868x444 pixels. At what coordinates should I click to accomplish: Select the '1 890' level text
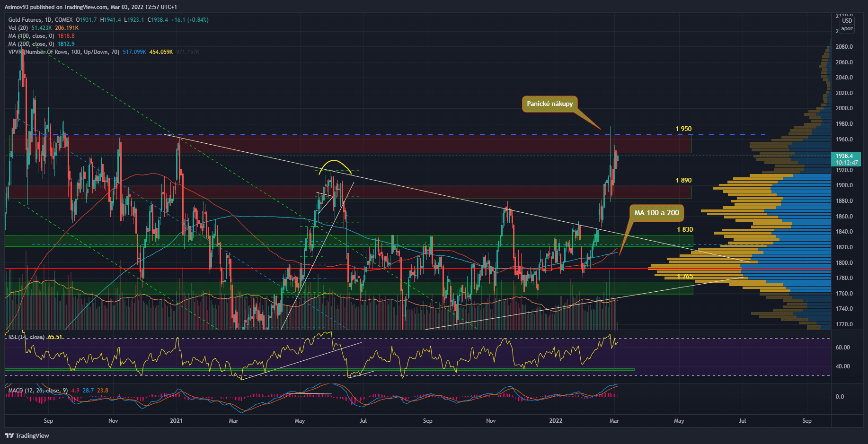point(683,180)
